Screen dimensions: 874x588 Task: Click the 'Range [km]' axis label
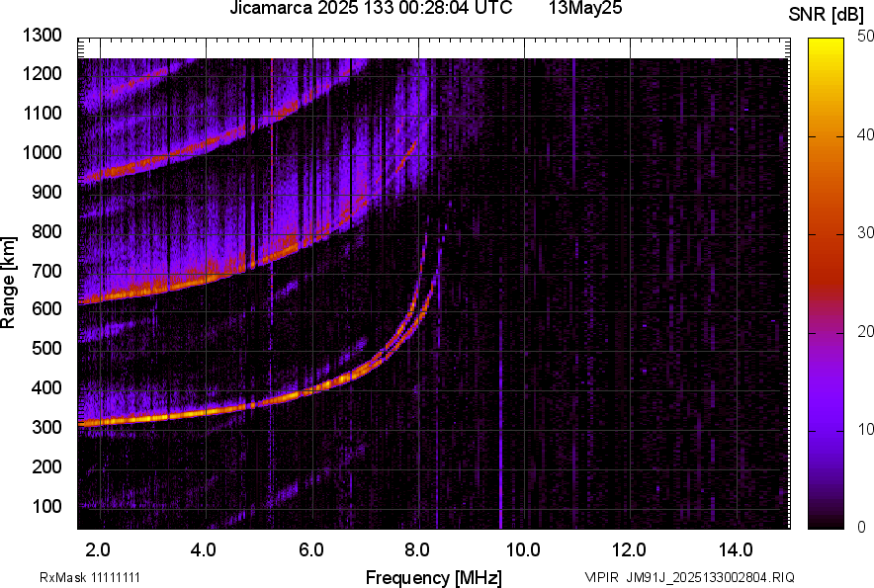point(8,283)
